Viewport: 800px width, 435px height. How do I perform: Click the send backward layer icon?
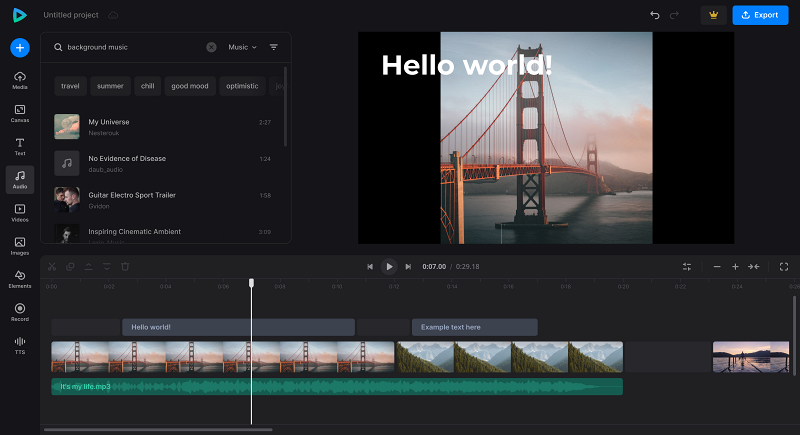click(x=107, y=267)
